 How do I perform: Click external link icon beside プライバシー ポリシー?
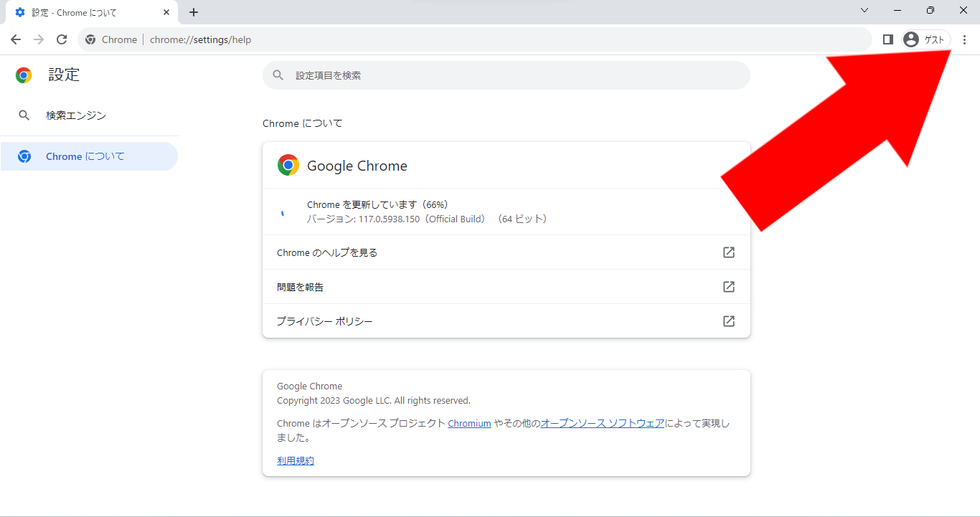[x=728, y=321]
